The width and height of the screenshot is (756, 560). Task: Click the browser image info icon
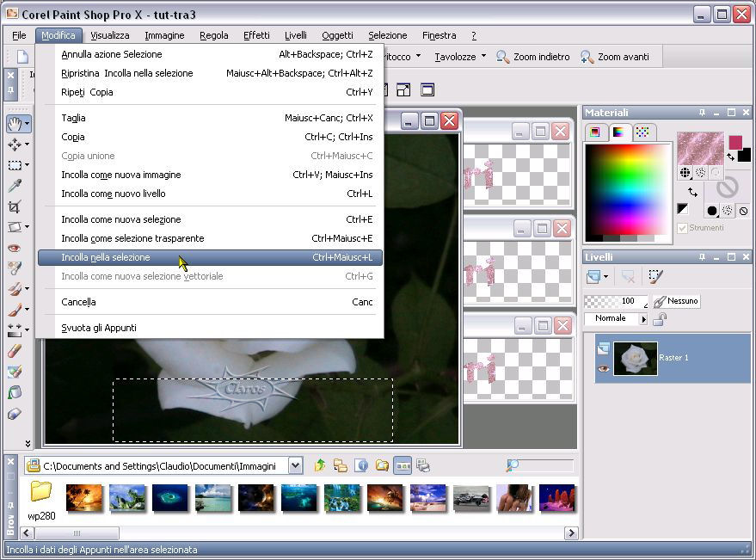pos(361,465)
